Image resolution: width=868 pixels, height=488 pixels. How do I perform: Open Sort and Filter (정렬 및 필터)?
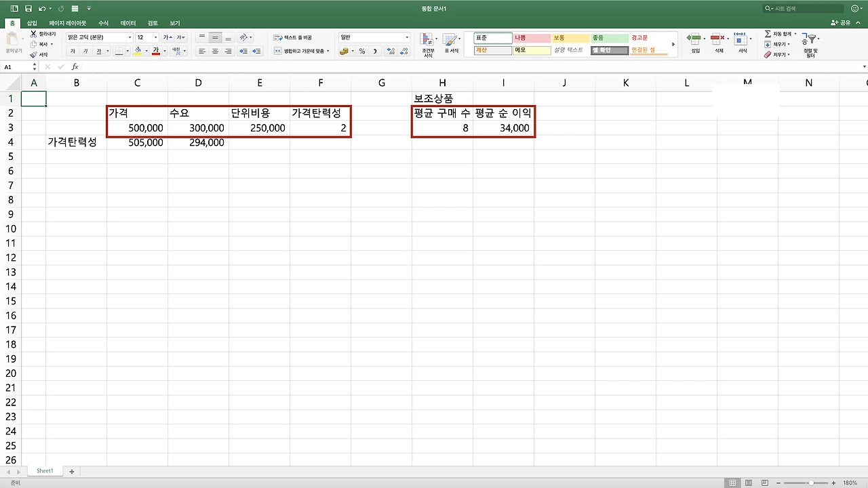pyautogui.click(x=810, y=45)
